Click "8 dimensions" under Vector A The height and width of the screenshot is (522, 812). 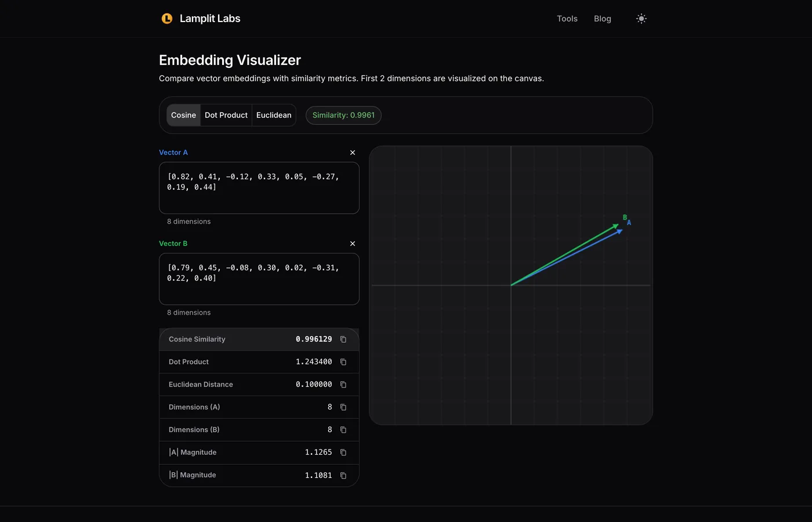click(189, 222)
